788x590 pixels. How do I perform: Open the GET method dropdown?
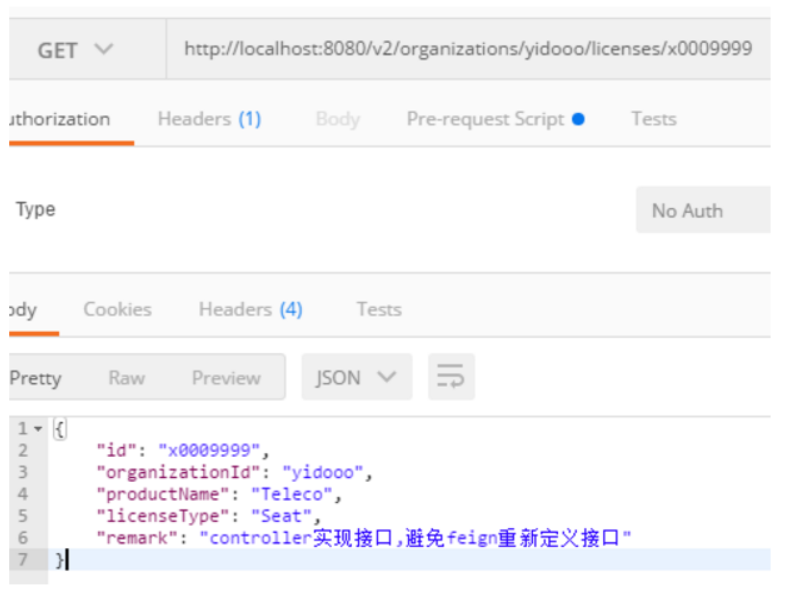point(75,49)
